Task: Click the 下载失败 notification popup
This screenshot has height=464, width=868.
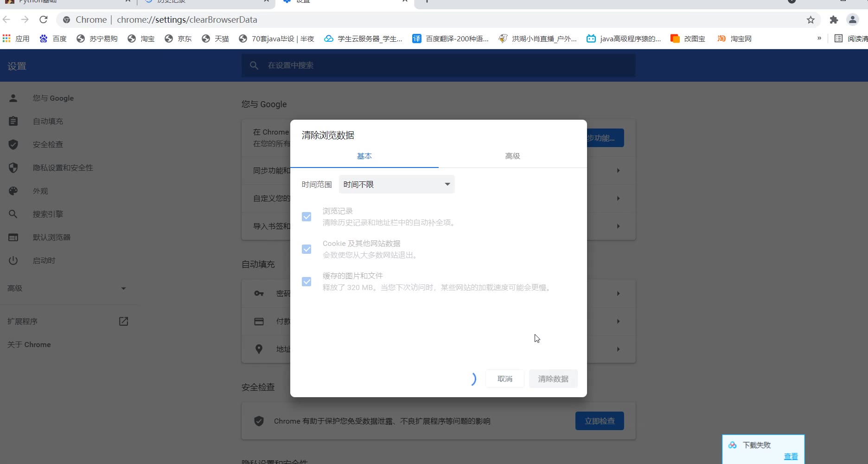Action: pyautogui.click(x=763, y=449)
